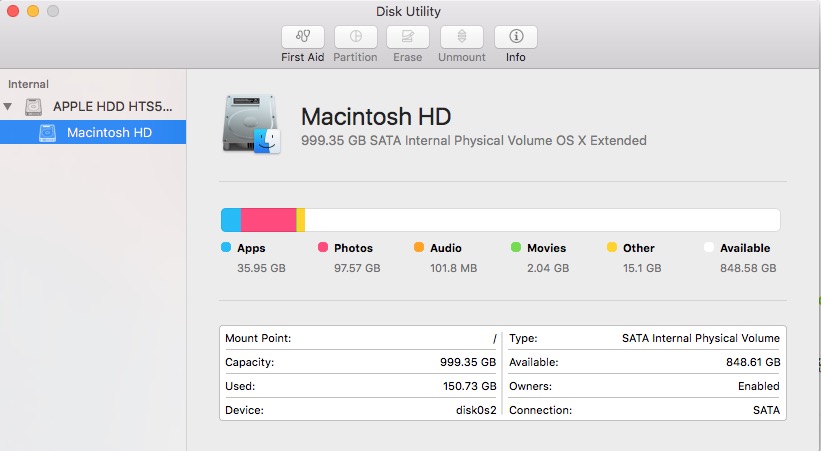821x451 pixels.
Task: Click the yellow Other segment of usage bar
Action: tap(301, 220)
